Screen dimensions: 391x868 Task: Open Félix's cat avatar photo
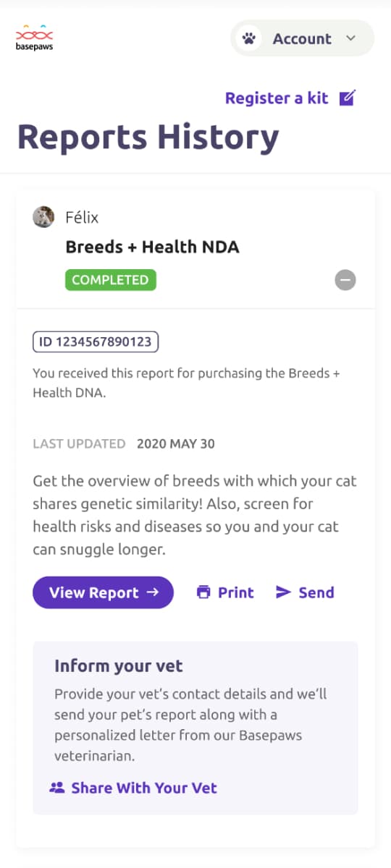pyautogui.click(x=43, y=217)
